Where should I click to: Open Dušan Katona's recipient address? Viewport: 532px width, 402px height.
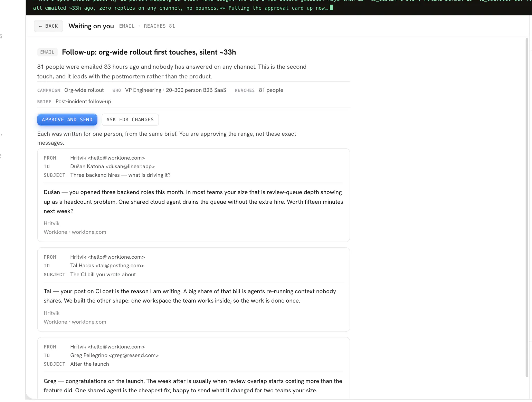pyautogui.click(x=113, y=166)
